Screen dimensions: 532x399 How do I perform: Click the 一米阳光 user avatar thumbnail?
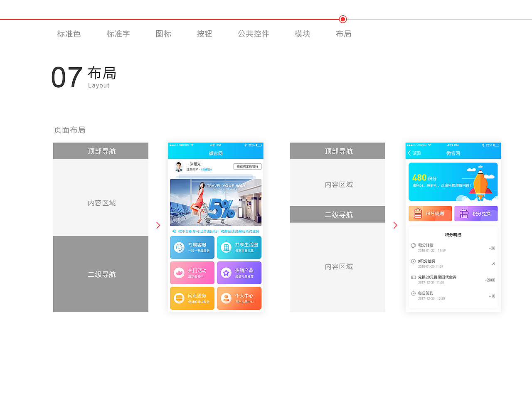[178, 167]
